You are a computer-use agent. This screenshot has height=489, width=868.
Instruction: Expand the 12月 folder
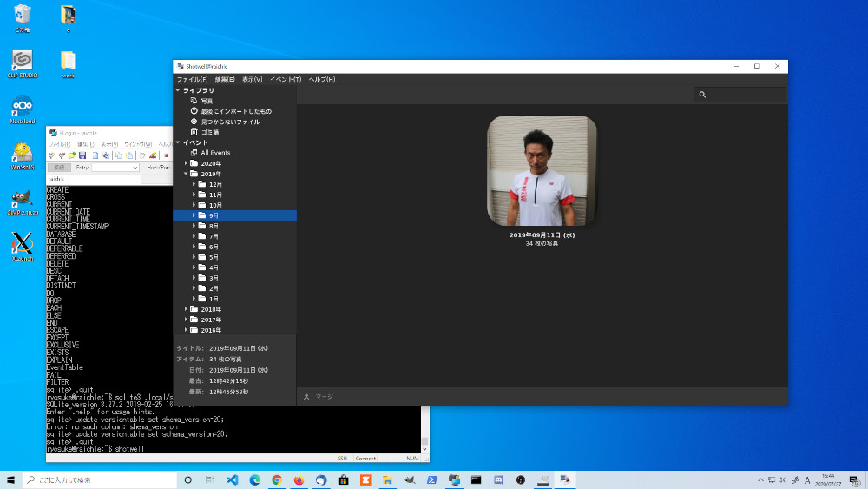click(x=194, y=184)
